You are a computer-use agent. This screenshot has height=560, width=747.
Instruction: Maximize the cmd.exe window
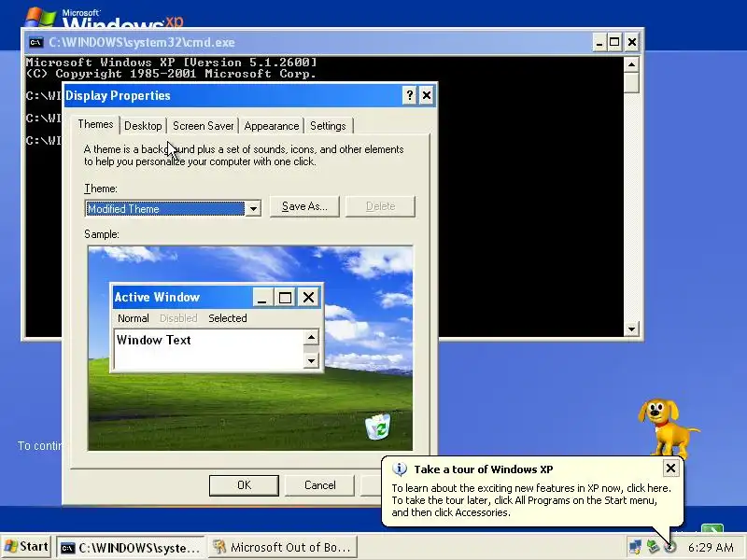click(x=614, y=42)
